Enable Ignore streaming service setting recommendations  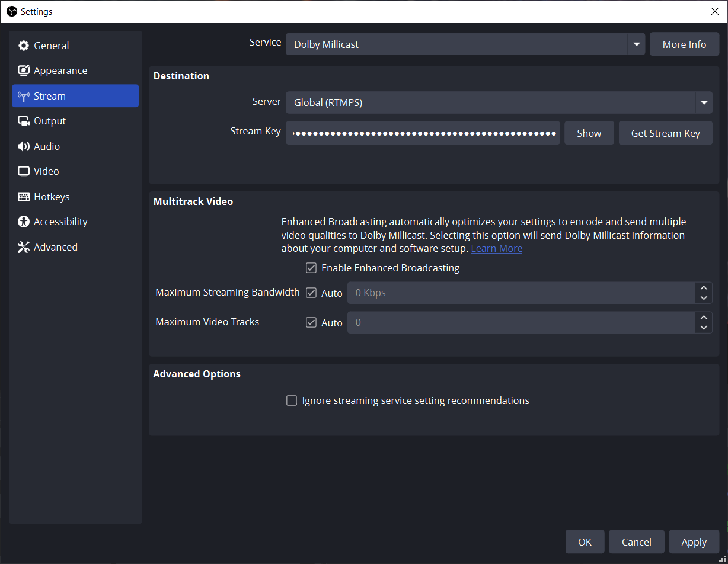point(291,400)
